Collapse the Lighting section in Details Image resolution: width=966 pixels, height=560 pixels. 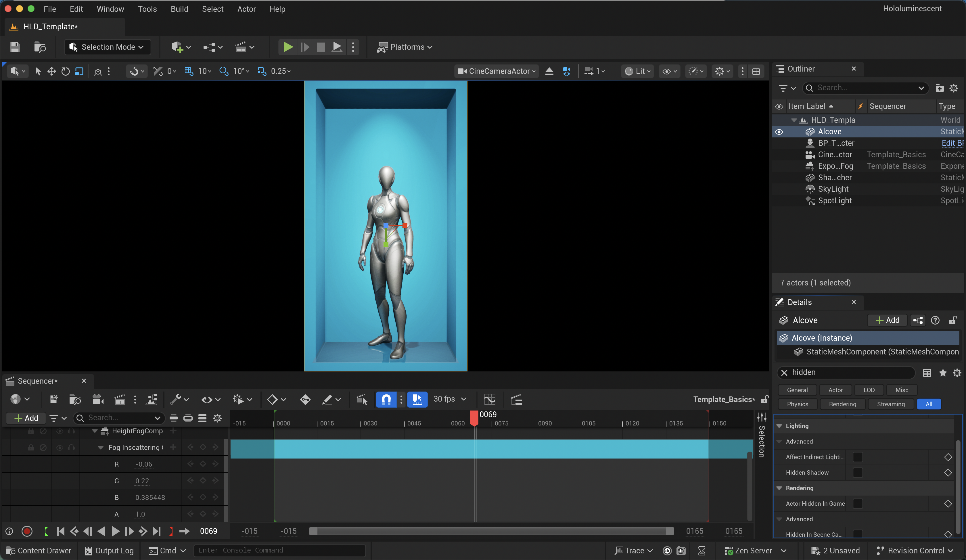coord(779,426)
